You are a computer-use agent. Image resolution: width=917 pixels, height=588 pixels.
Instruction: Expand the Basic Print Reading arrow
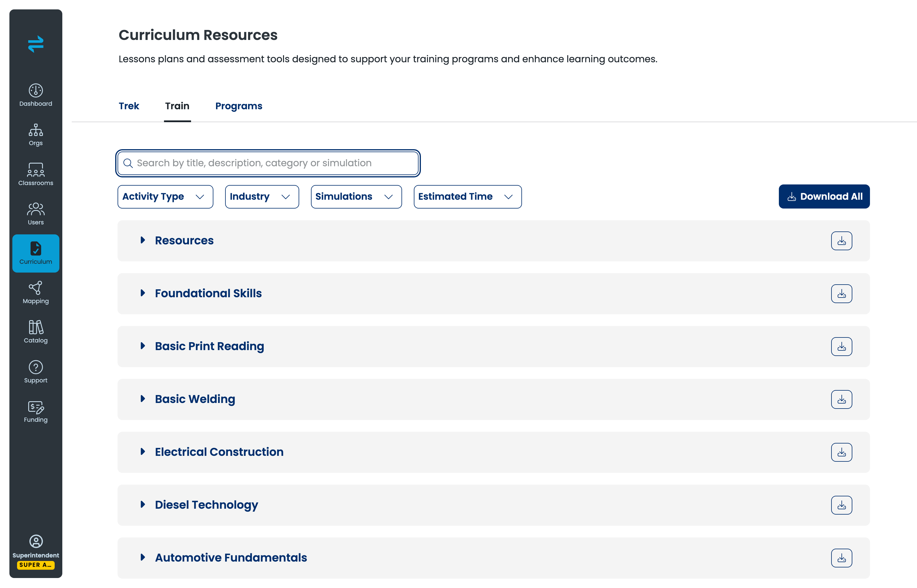pos(143,346)
